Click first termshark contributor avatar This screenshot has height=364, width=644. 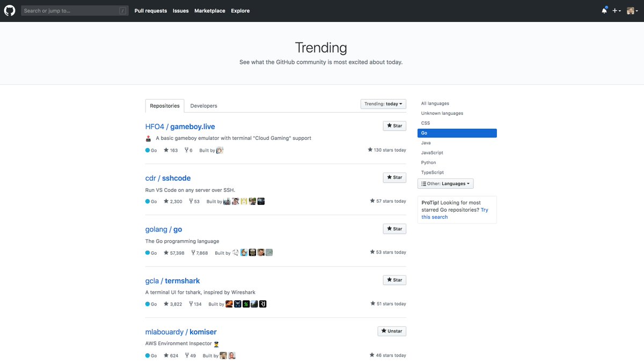(x=229, y=304)
